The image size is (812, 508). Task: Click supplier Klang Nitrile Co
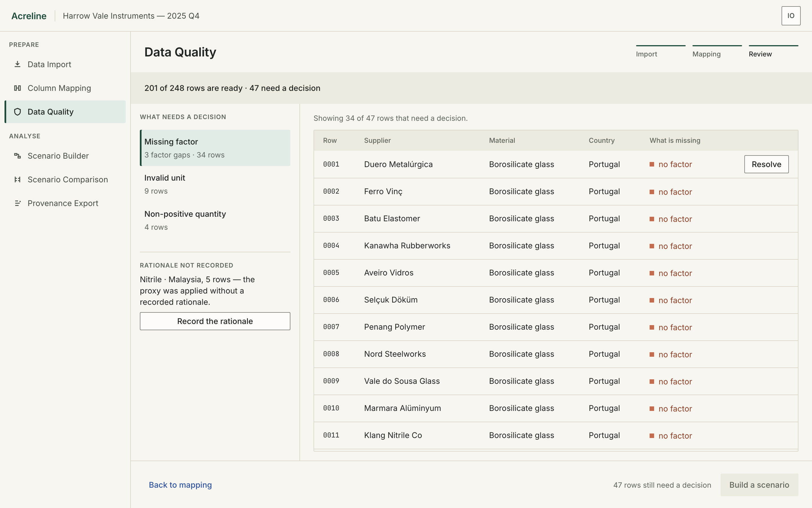[x=393, y=435]
